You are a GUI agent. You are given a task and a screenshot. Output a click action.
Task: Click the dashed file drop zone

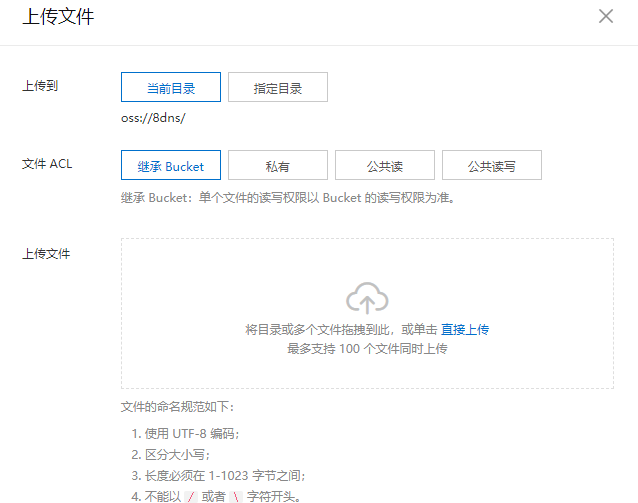367,370
